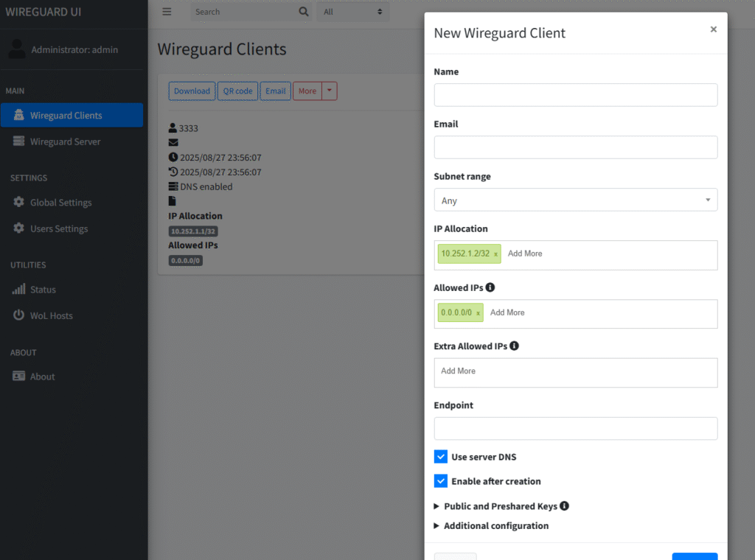Screen dimensions: 755x560
Task: Click the Allowed IPs info icon
Action: click(490, 287)
